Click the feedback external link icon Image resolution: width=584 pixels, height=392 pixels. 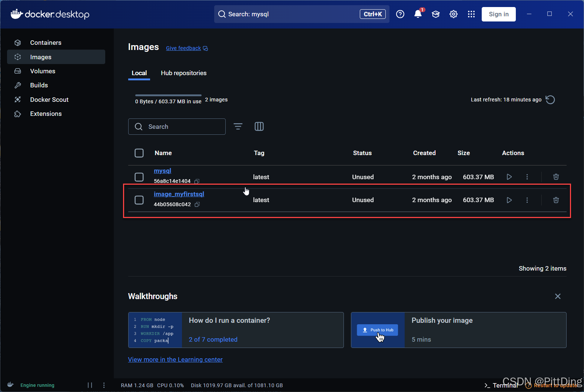206,48
